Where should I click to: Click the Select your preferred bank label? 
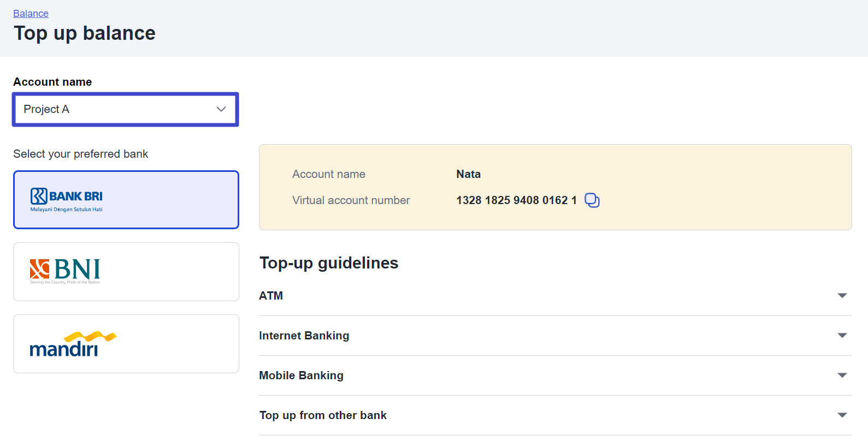pos(81,154)
